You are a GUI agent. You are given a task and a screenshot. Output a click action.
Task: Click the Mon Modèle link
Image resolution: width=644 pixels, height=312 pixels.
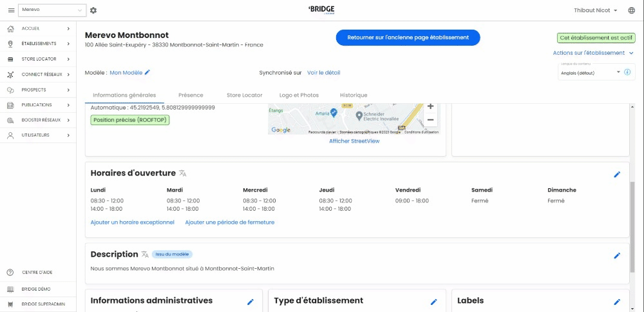click(x=126, y=73)
